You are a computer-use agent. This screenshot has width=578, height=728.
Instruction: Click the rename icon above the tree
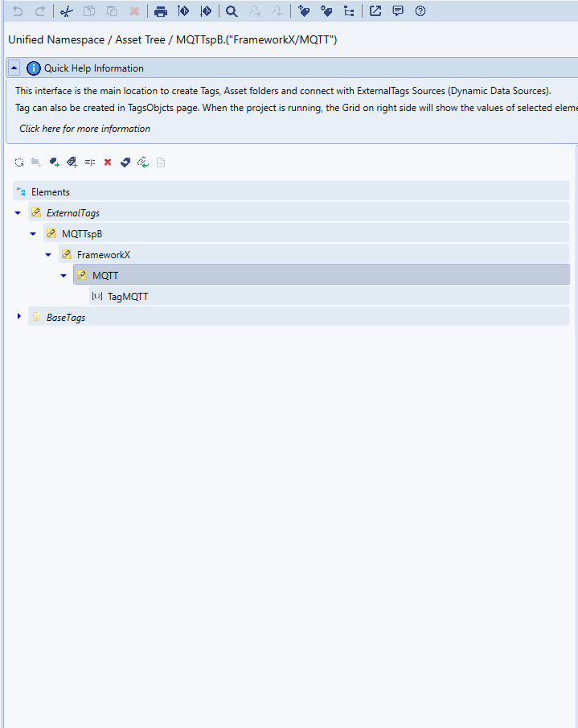[x=90, y=162]
